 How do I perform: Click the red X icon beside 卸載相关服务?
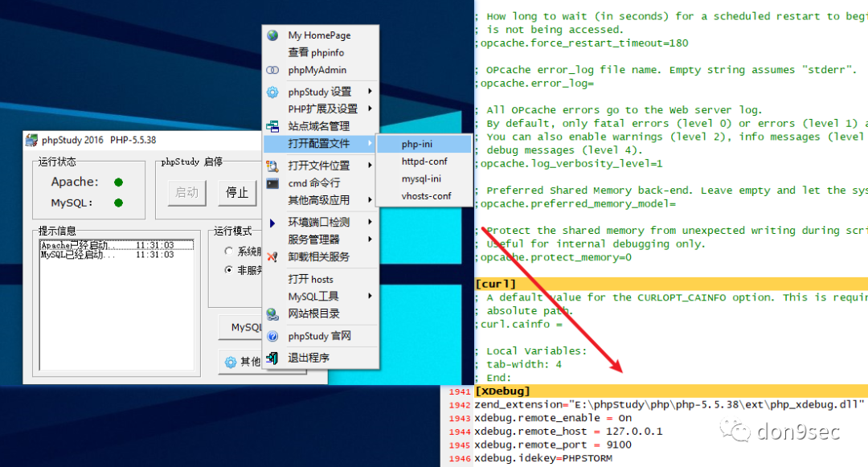point(272,257)
